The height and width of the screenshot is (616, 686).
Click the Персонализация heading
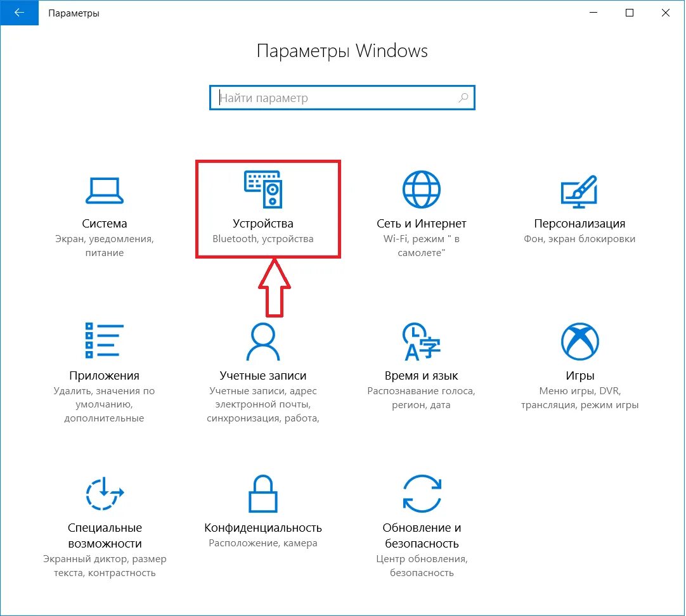pos(579,224)
